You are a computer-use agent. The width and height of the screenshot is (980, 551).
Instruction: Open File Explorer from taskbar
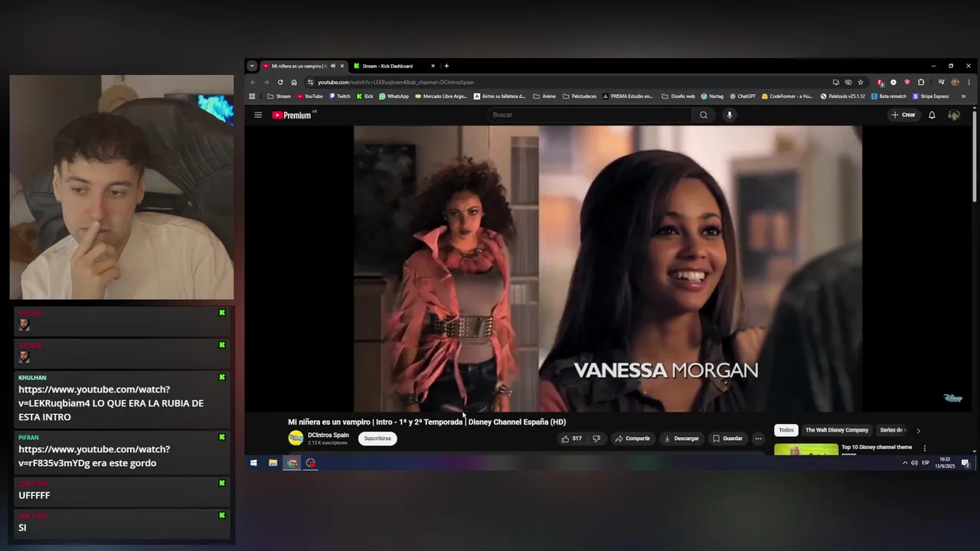click(x=273, y=463)
